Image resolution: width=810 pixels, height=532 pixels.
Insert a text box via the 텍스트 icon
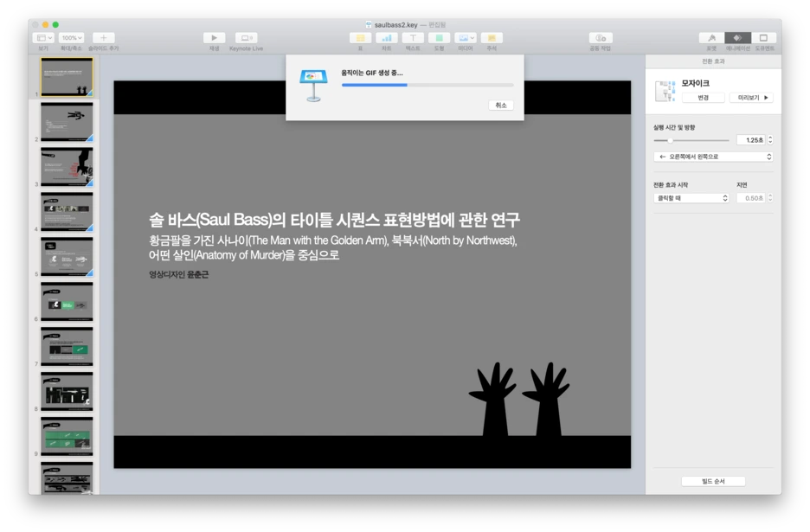coord(413,37)
